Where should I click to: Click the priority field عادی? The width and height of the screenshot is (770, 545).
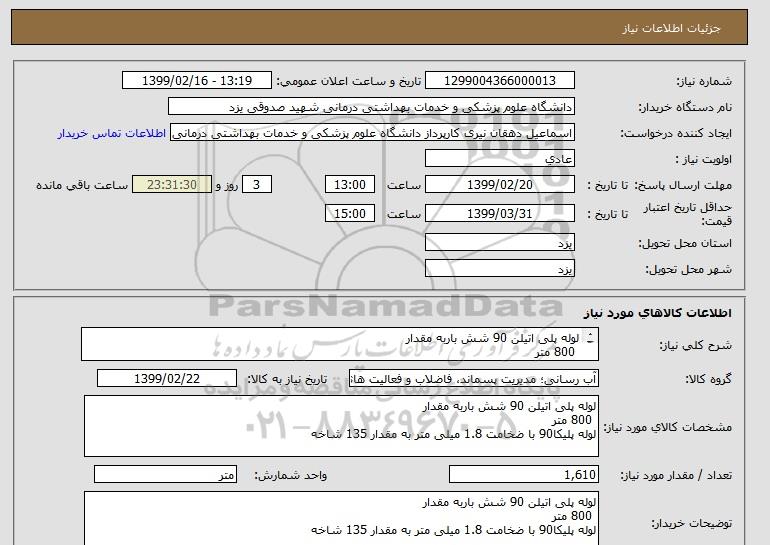click(499, 159)
